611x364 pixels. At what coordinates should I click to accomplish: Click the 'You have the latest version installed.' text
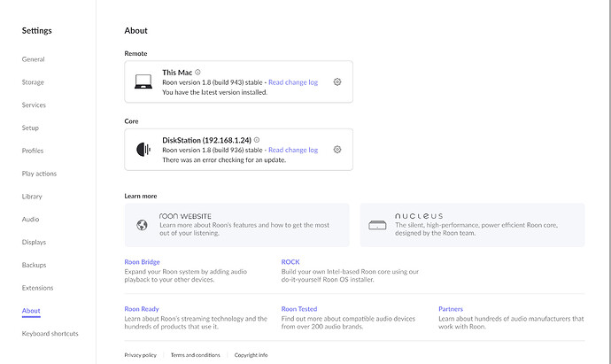tap(214, 92)
